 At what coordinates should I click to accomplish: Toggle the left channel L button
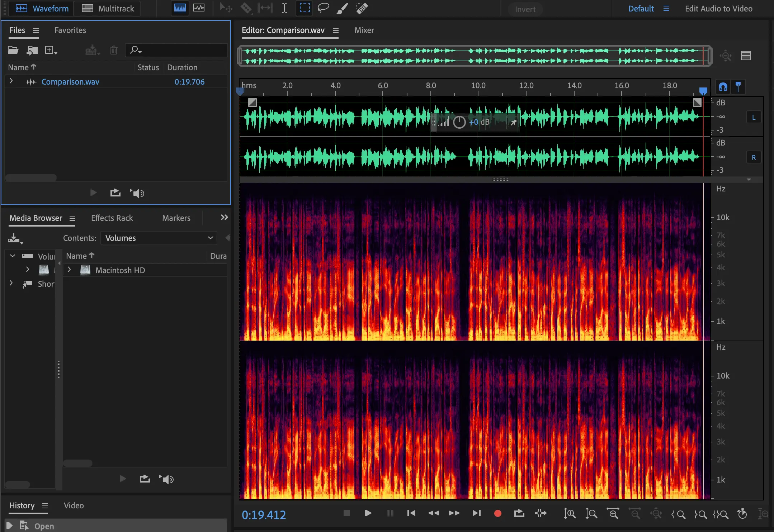(x=754, y=117)
